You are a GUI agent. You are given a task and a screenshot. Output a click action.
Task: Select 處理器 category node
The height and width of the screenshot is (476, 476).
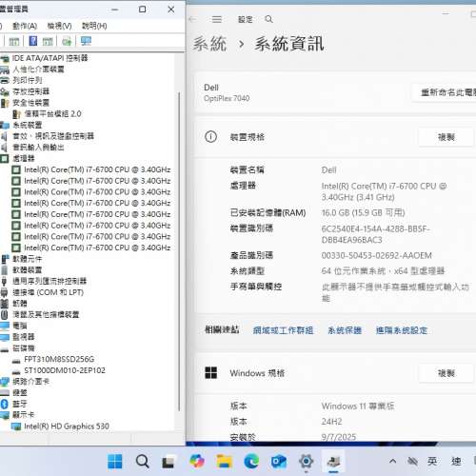click(x=24, y=158)
